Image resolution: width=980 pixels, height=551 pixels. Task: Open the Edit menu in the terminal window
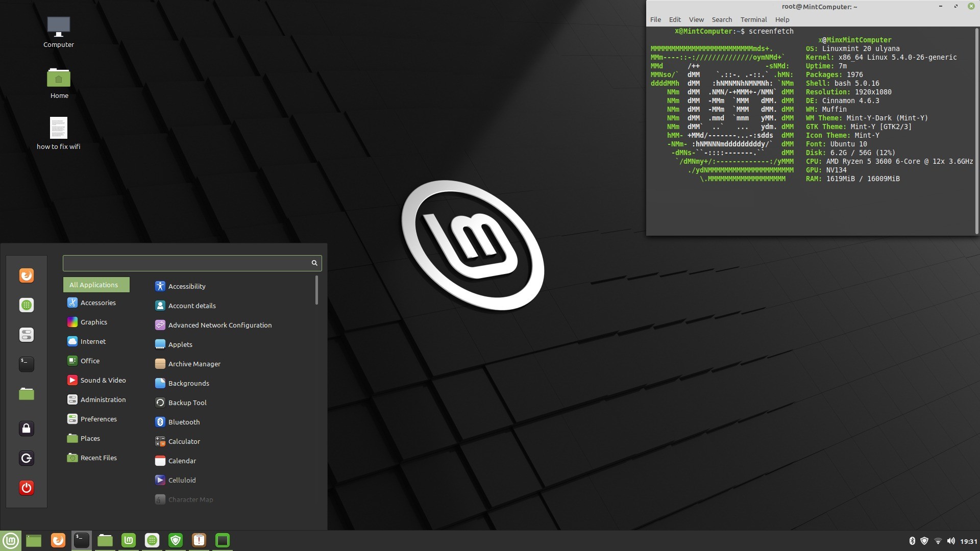coord(675,19)
